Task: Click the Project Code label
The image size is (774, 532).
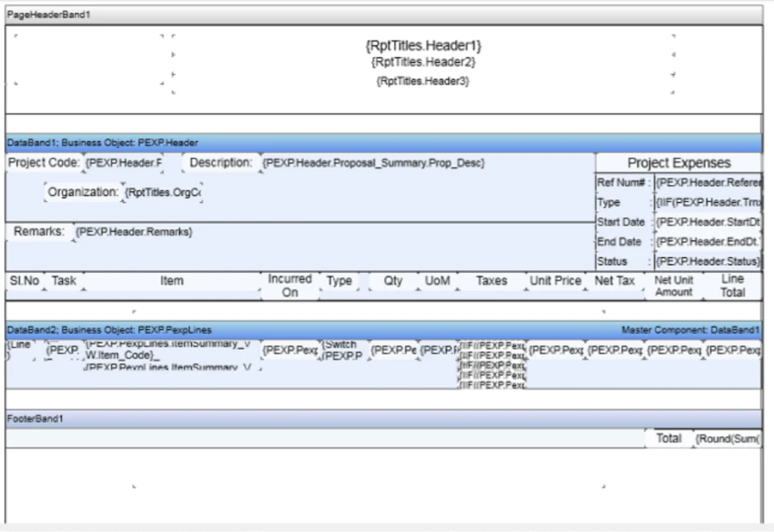Action: [x=44, y=162]
